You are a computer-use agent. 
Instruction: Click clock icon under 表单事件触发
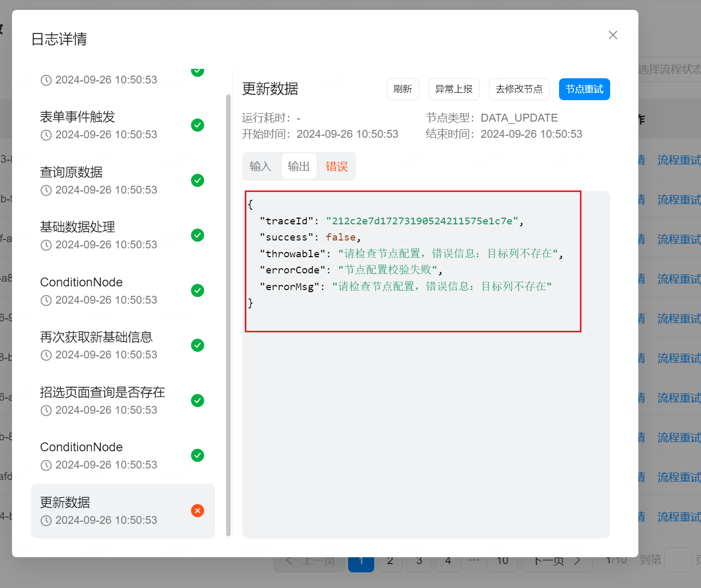pyautogui.click(x=46, y=135)
